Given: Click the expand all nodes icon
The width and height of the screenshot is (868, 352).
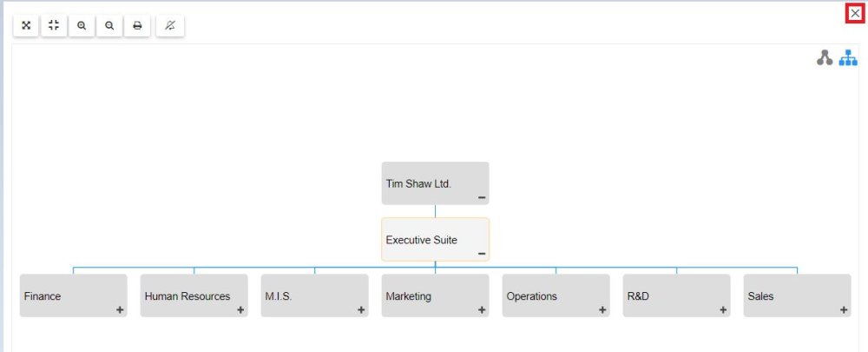Looking at the screenshot, I should pyautogui.click(x=26, y=26).
